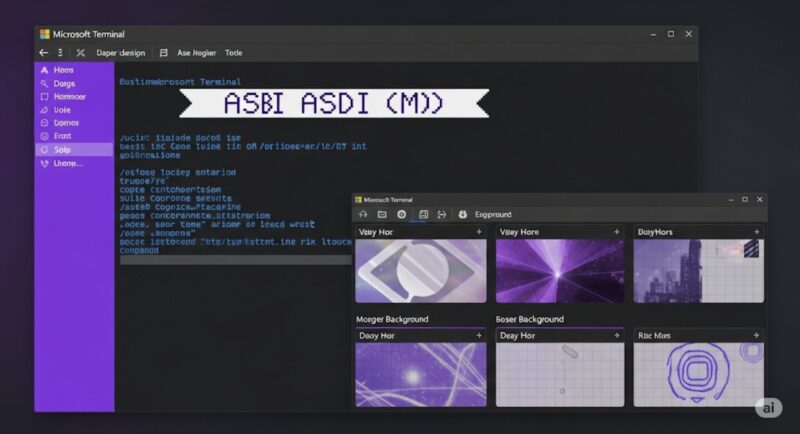The width and height of the screenshot is (800, 434).
Task: Click the plus icon on BuyHors card
Action: [756, 232]
